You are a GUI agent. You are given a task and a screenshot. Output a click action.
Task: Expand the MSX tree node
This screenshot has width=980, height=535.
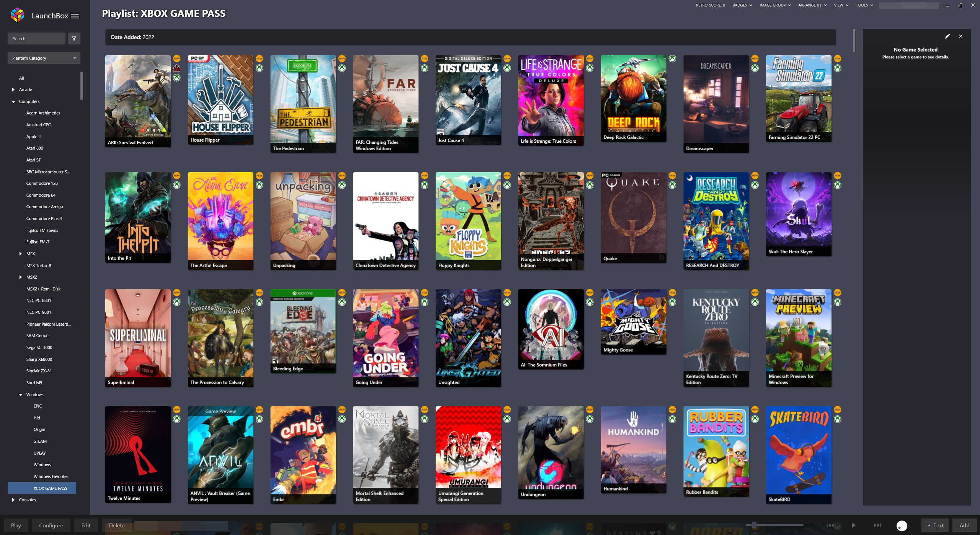coord(21,254)
